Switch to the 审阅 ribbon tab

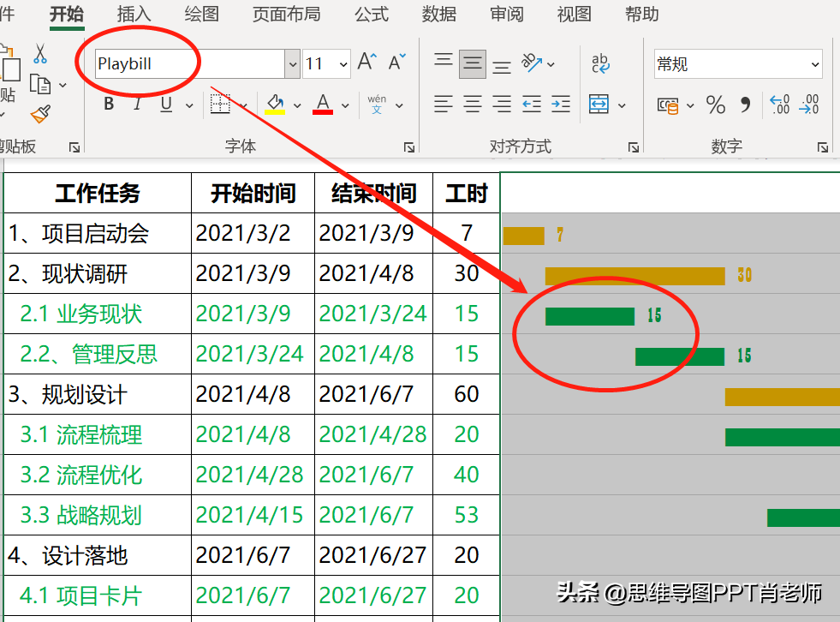tap(507, 15)
